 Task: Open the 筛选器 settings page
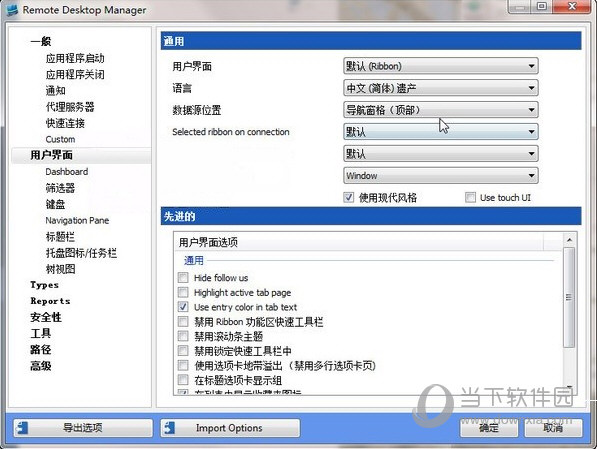60,188
